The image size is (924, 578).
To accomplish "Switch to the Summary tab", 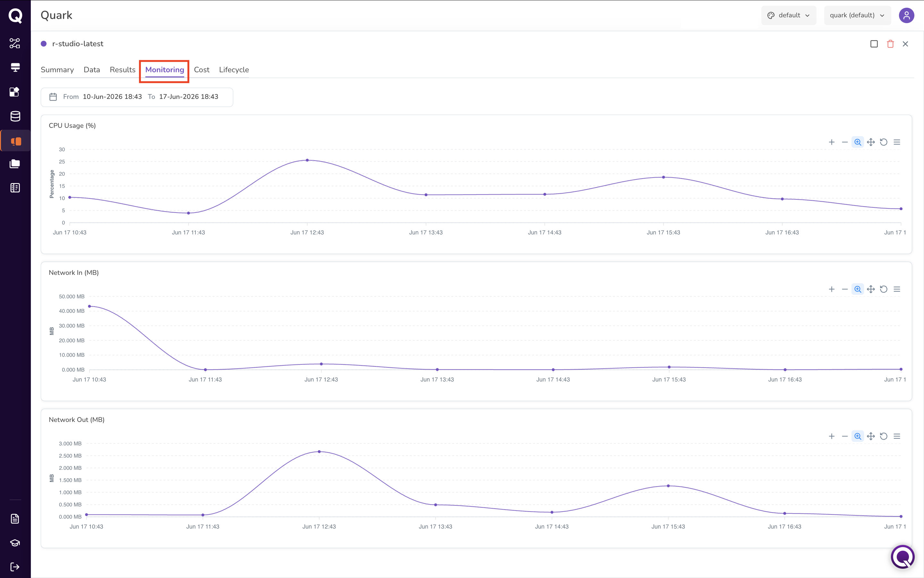I will tap(57, 70).
